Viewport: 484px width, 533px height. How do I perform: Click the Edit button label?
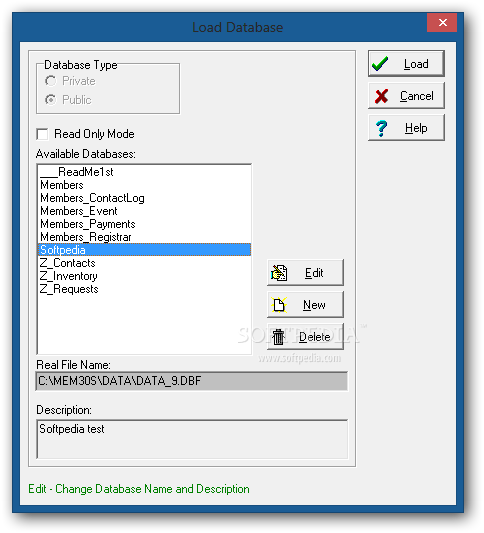(x=314, y=273)
